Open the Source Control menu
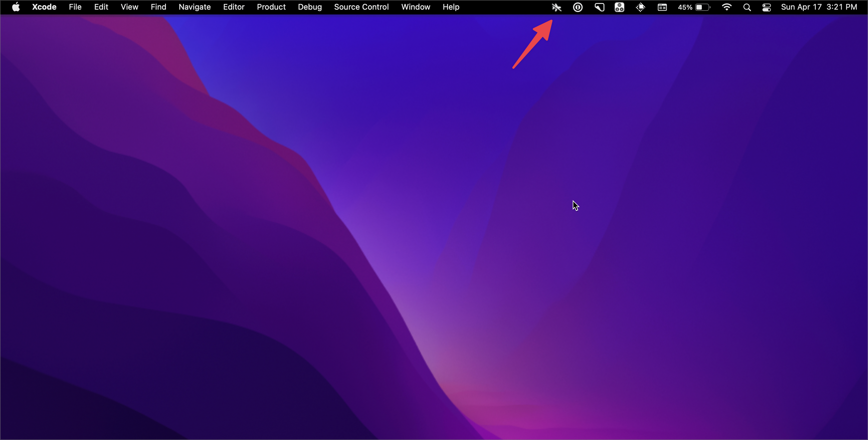 (x=361, y=7)
